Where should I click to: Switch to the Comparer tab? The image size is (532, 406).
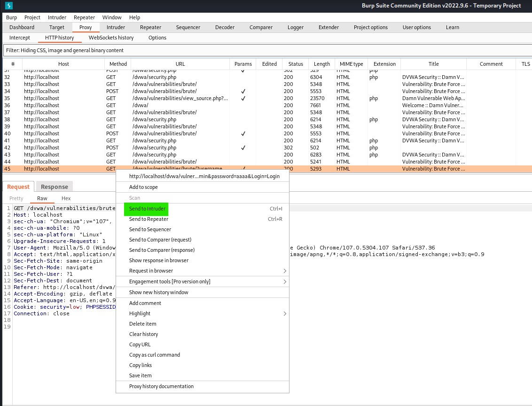click(261, 27)
